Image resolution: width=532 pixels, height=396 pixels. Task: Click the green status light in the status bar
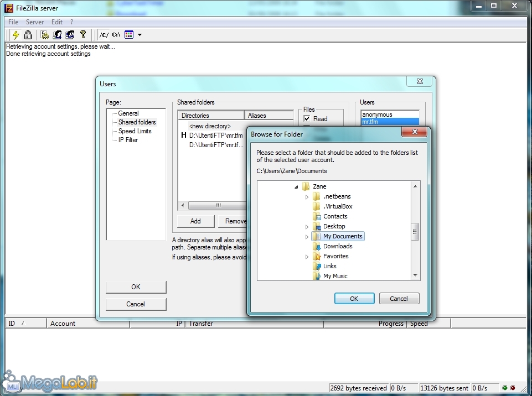505,388
